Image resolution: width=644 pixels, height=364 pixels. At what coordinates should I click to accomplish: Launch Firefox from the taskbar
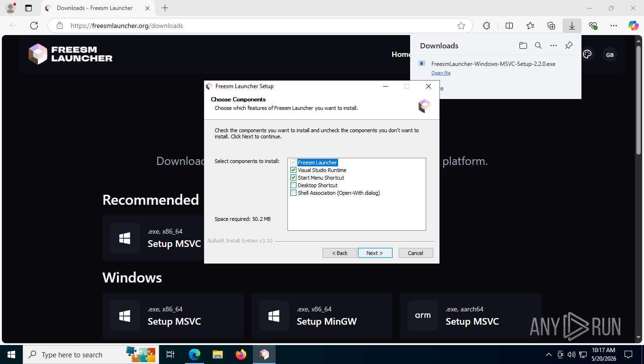click(241, 355)
